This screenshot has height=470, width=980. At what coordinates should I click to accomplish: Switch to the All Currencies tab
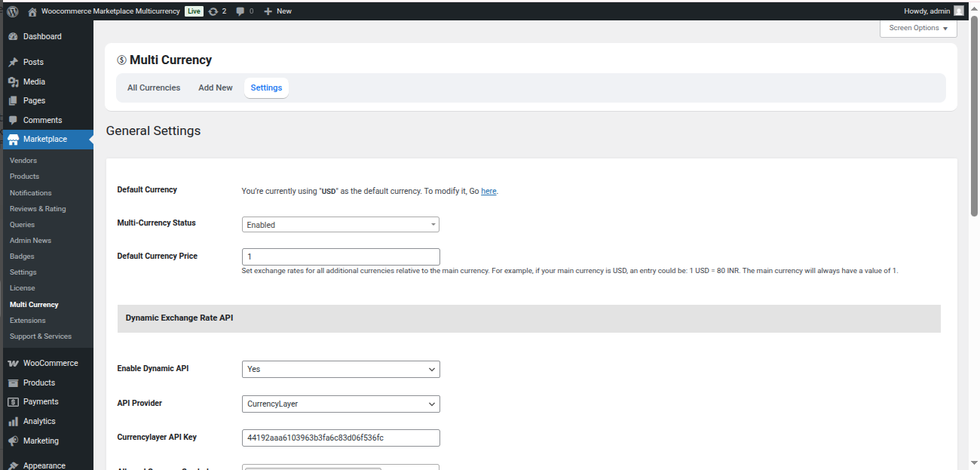click(x=154, y=88)
